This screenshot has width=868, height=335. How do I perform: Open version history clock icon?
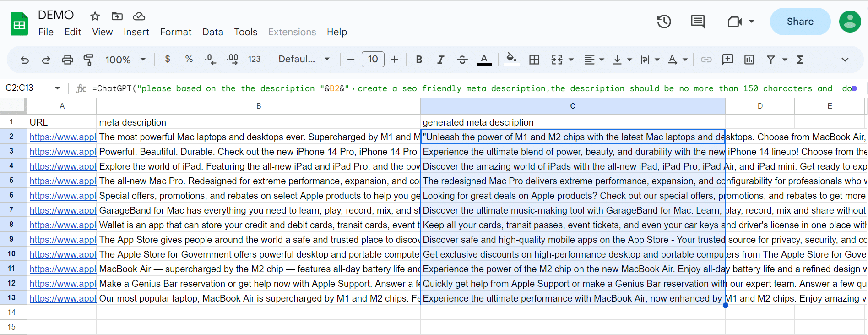[x=664, y=22]
